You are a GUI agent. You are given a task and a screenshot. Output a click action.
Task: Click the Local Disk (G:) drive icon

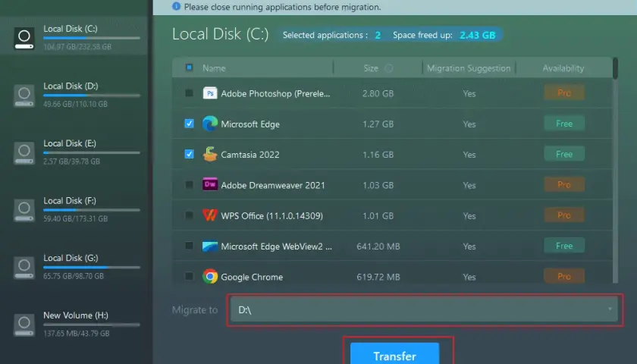[24, 267]
